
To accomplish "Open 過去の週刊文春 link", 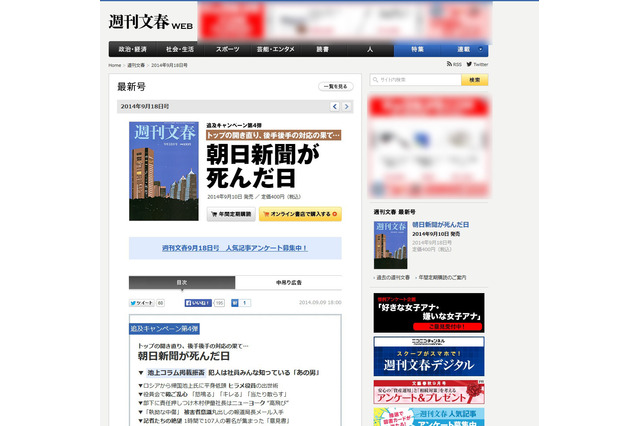I will point(393,277).
